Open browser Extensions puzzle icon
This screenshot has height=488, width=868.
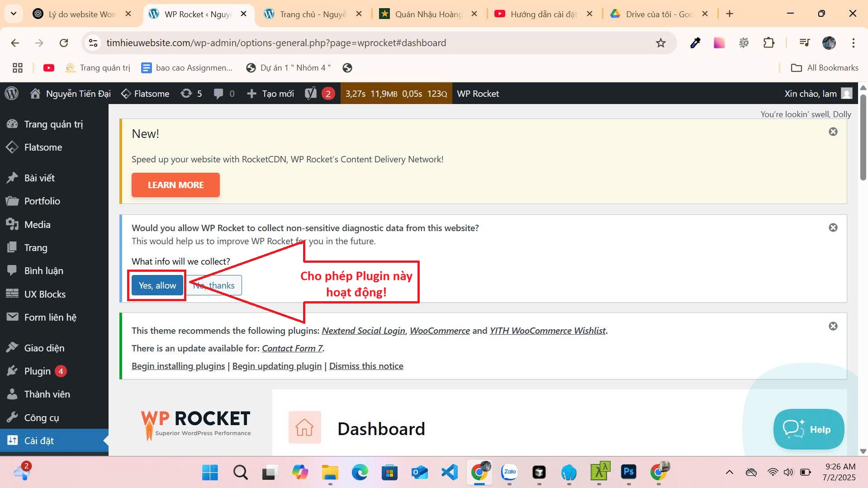[x=768, y=43]
